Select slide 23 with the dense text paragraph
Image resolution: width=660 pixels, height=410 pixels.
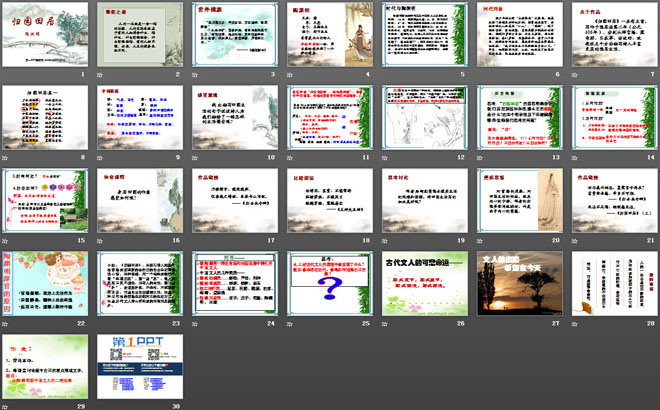(x=140, y=283)
